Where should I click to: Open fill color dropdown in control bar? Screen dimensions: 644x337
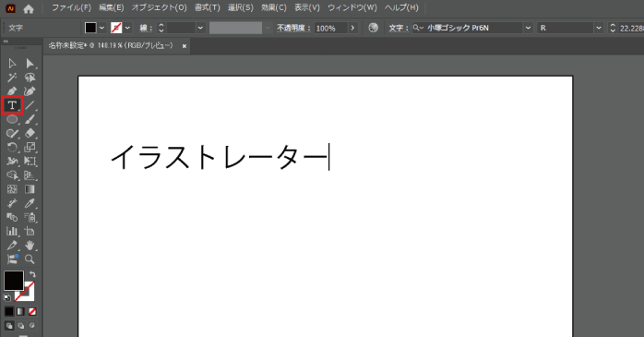(x=101, y=28)
